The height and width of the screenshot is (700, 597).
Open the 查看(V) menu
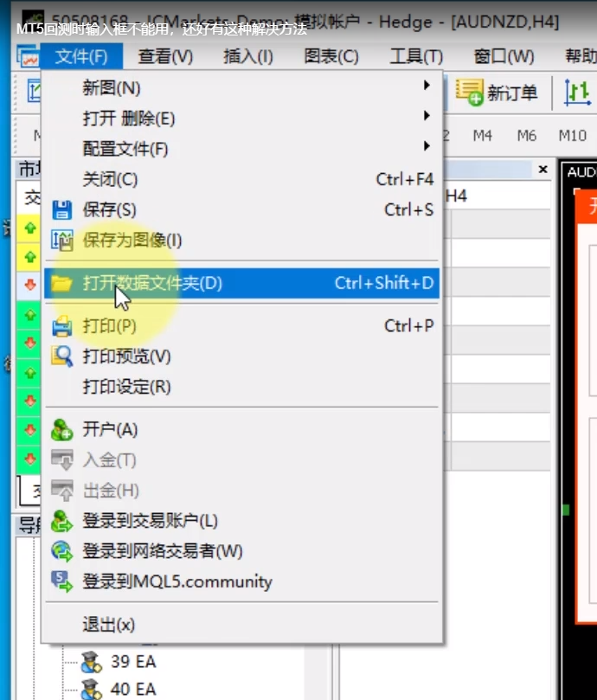coord(165,56)
